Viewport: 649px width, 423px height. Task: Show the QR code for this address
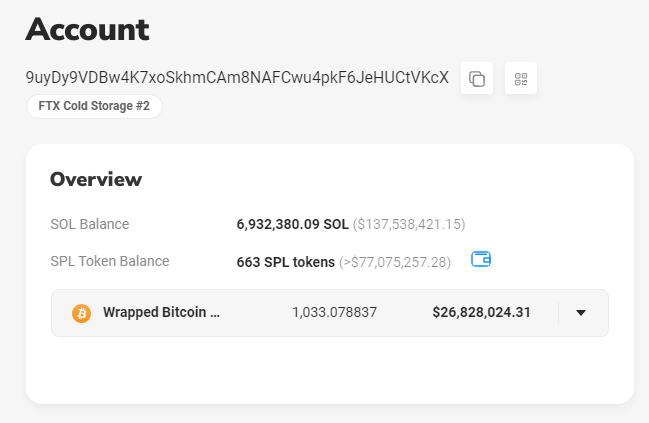tap(520, 79)
